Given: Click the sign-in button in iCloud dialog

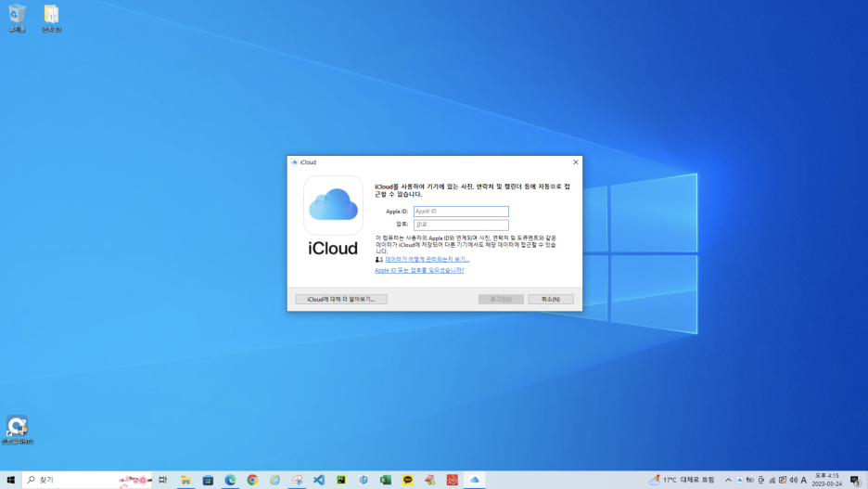Looking at the screenshot, I should coord(501,299).
